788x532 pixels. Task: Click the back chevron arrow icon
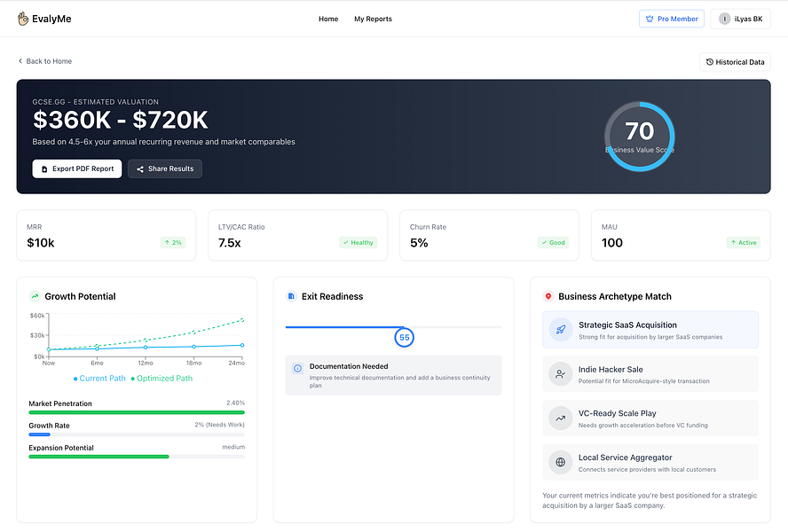tap(20, 61)
